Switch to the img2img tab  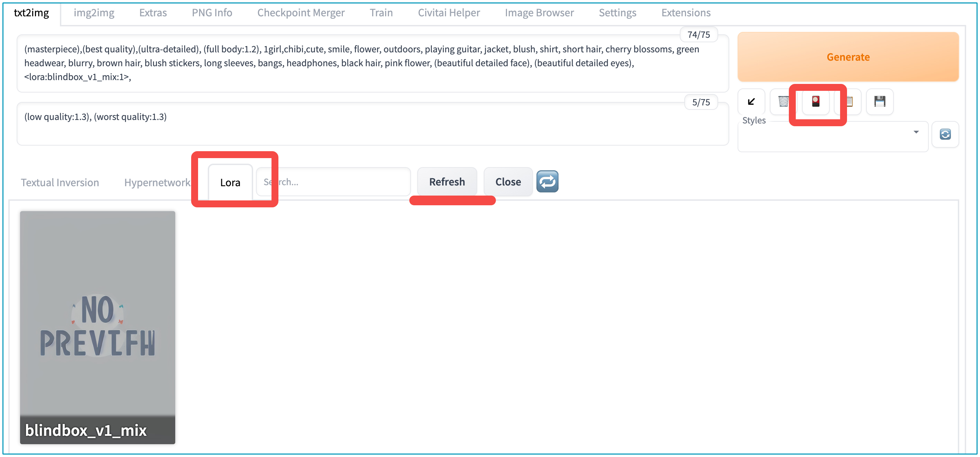click(93, 13)
